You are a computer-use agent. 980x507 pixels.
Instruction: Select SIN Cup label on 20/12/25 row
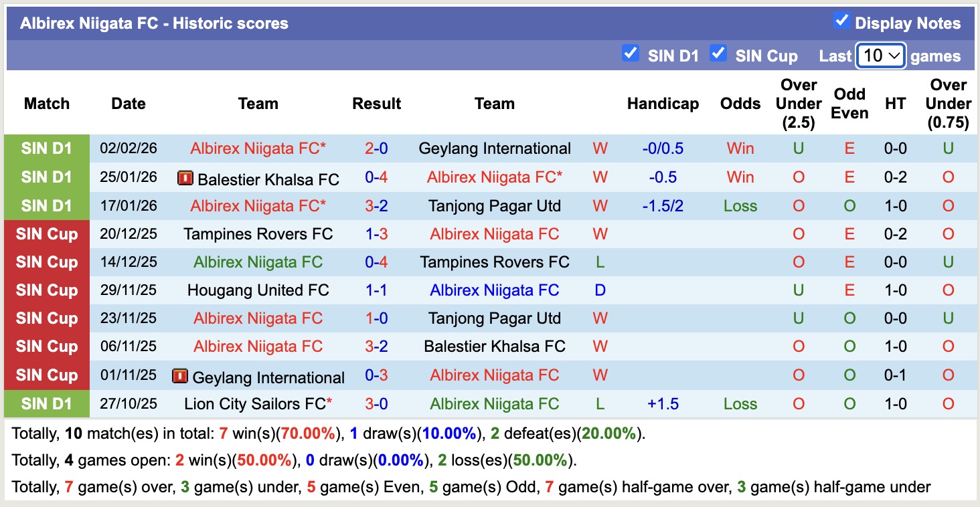tap(46, 234)
